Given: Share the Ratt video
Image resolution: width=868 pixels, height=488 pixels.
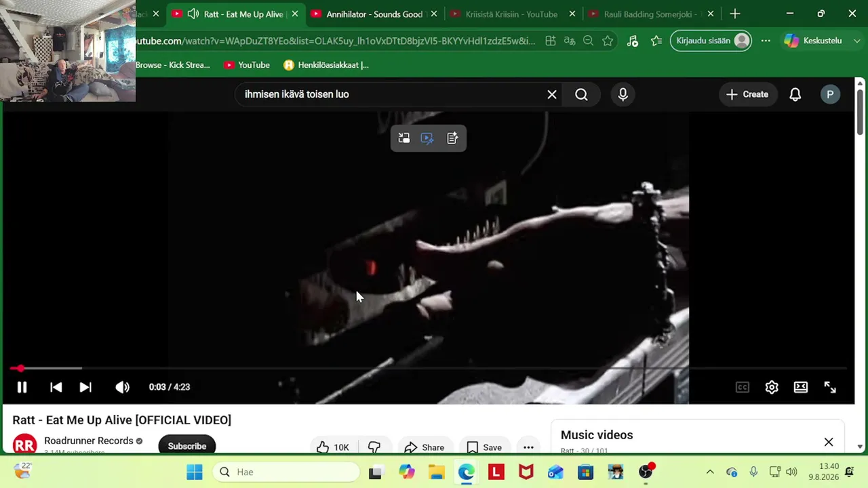Looking at the screenshot, I should pyautogui.click(x=424, y=447).
